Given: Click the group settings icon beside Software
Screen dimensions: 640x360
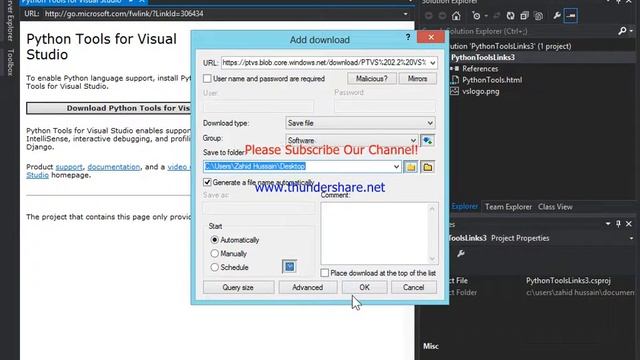Looking at the screenshot, I should [427, 140].
